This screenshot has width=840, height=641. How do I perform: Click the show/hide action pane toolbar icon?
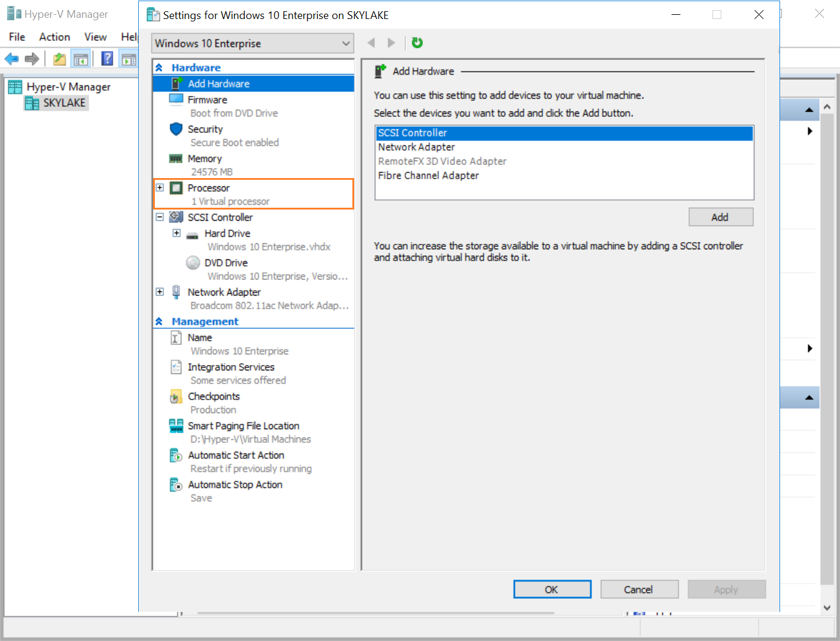[x=129, y=59]
